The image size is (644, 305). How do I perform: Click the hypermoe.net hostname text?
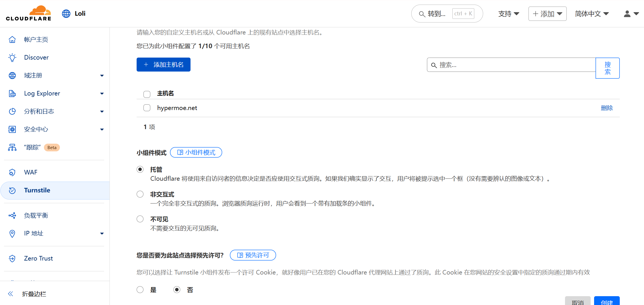click(x=177, y=108)
